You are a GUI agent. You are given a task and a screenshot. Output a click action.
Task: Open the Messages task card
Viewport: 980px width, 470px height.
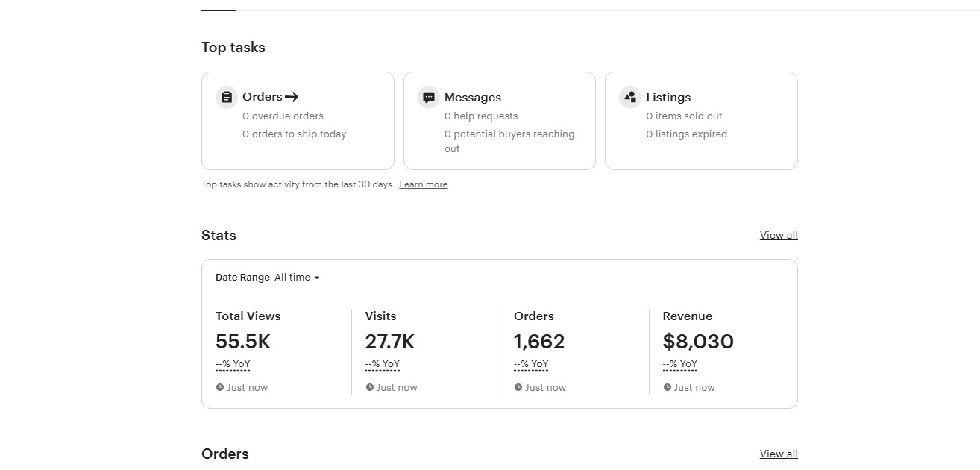[500, 121]
